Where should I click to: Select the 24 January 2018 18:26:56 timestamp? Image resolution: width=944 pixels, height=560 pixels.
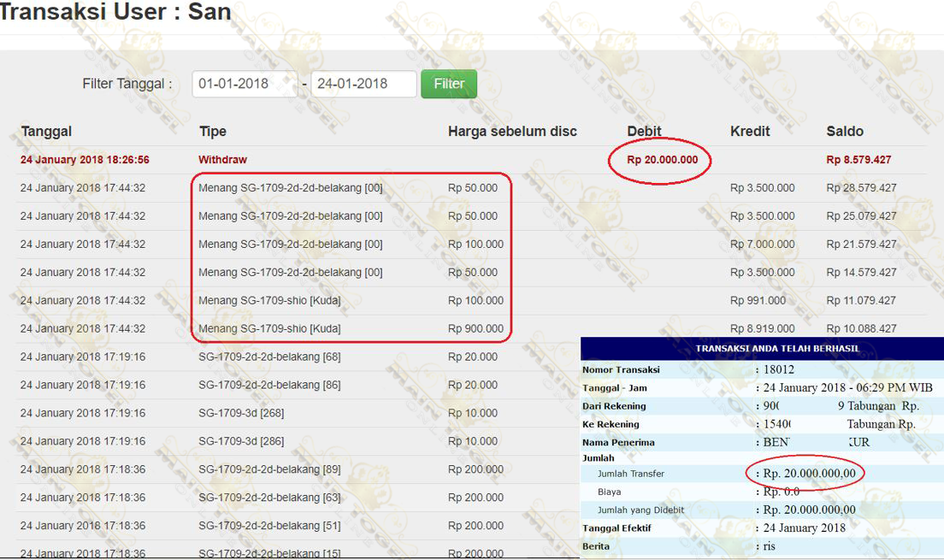(85, 160)
